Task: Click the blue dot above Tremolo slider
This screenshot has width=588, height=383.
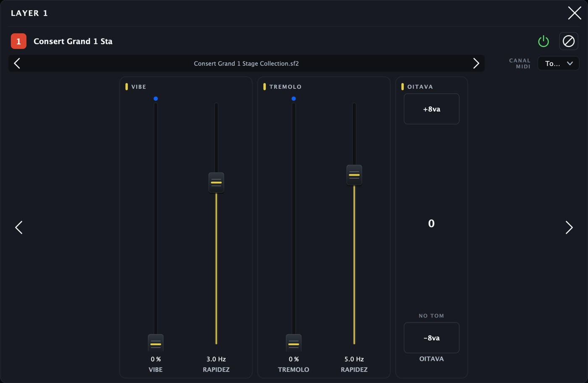Action: point(294,99)
